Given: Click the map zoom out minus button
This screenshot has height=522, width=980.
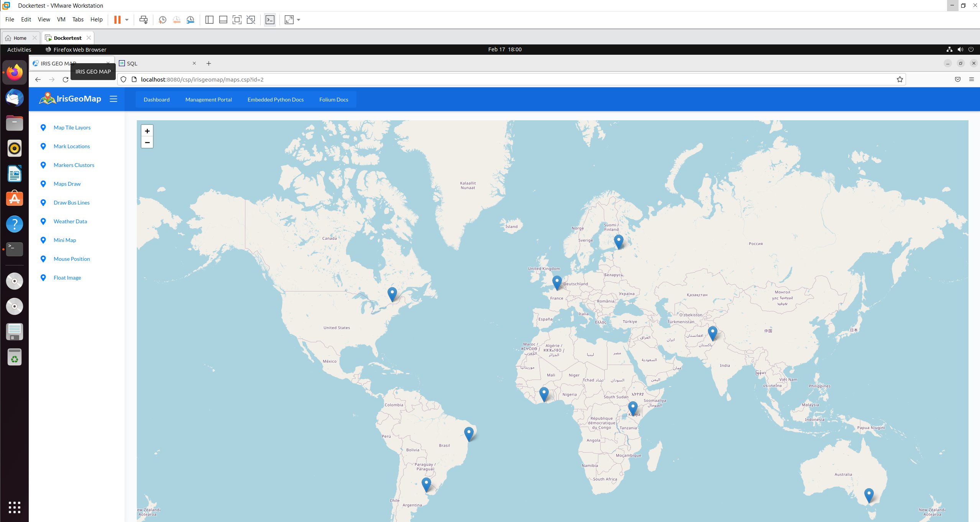Looking at the screenshot, I should click(147, 142).
